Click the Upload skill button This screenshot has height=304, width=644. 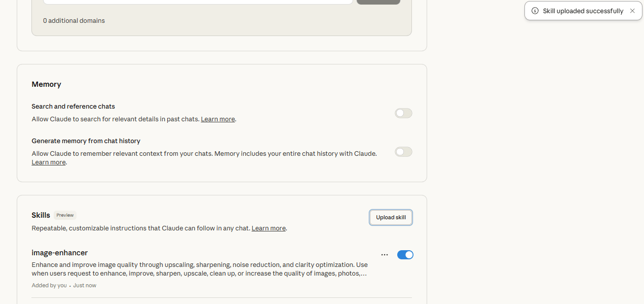[x=391, y=217]
